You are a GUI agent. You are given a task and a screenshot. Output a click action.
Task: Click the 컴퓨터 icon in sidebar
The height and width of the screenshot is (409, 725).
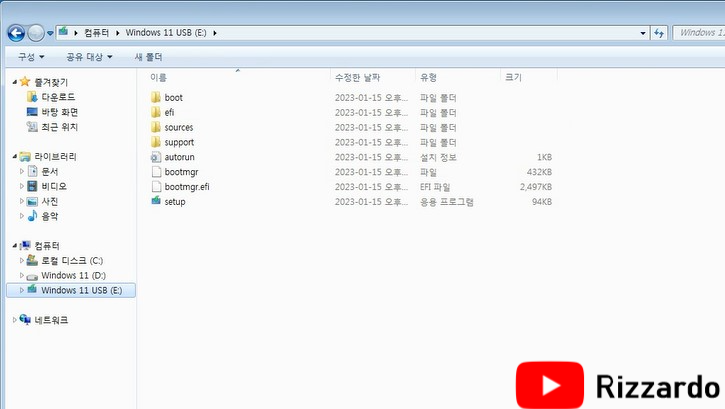[x=25, y=245]
